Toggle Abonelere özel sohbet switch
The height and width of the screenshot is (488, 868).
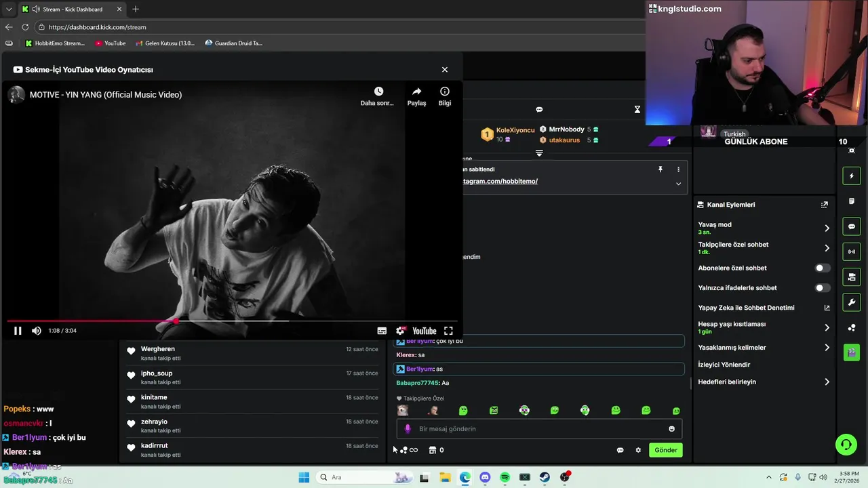click(822, 268)
